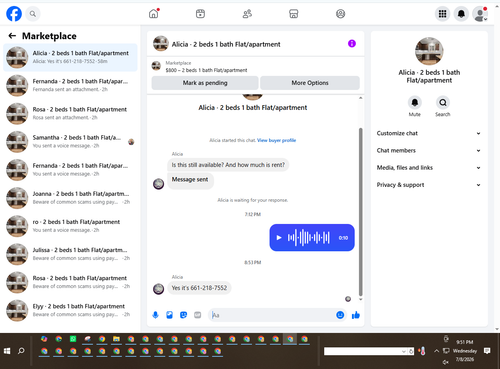Mute this chat with the bell icon
Viewport: 500px width, 369px height.
tap(415, 103)
